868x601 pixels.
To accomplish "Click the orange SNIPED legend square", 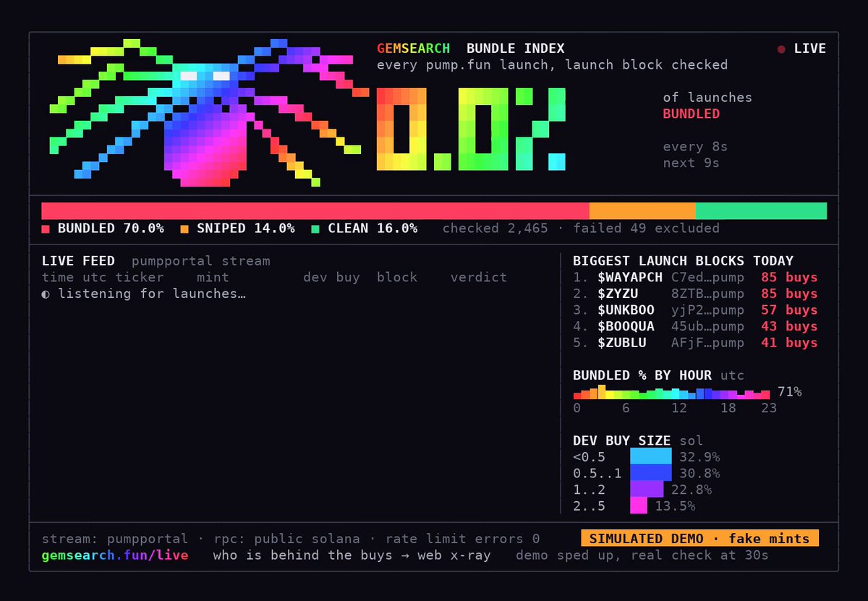I will click(184, 229).
